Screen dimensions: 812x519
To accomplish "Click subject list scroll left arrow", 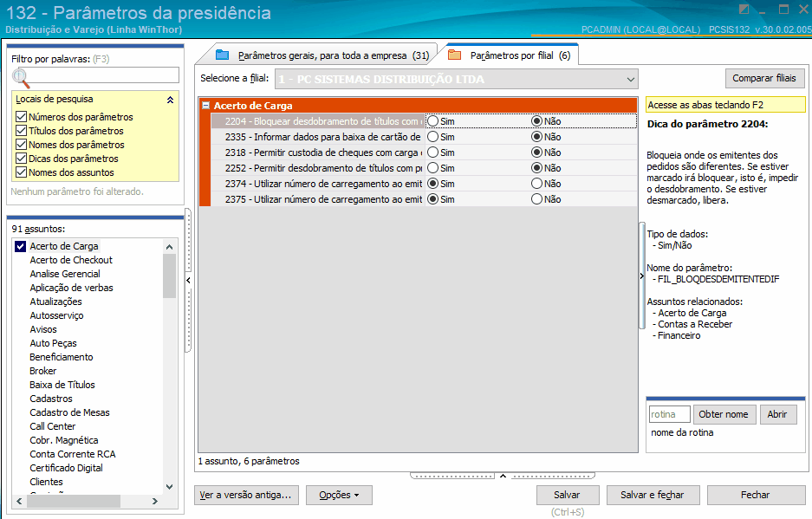I will coord(19,501).
